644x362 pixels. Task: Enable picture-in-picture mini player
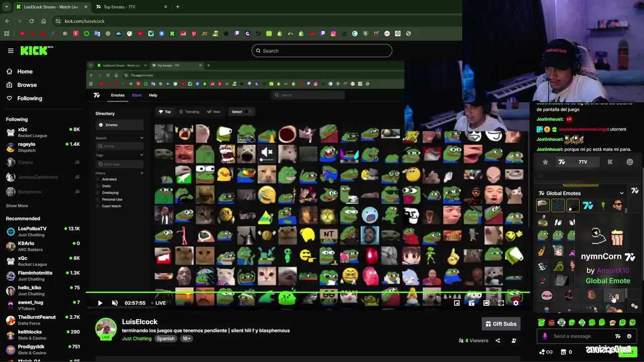[x=457, y=303]
